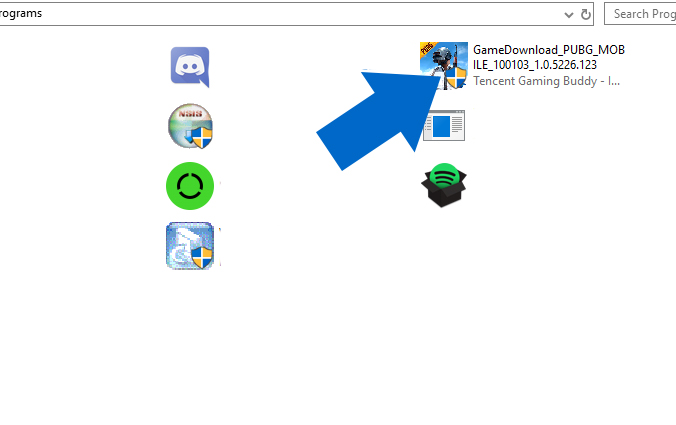Click the green circular ring program icon
The image size is (676, 425).
190,186
